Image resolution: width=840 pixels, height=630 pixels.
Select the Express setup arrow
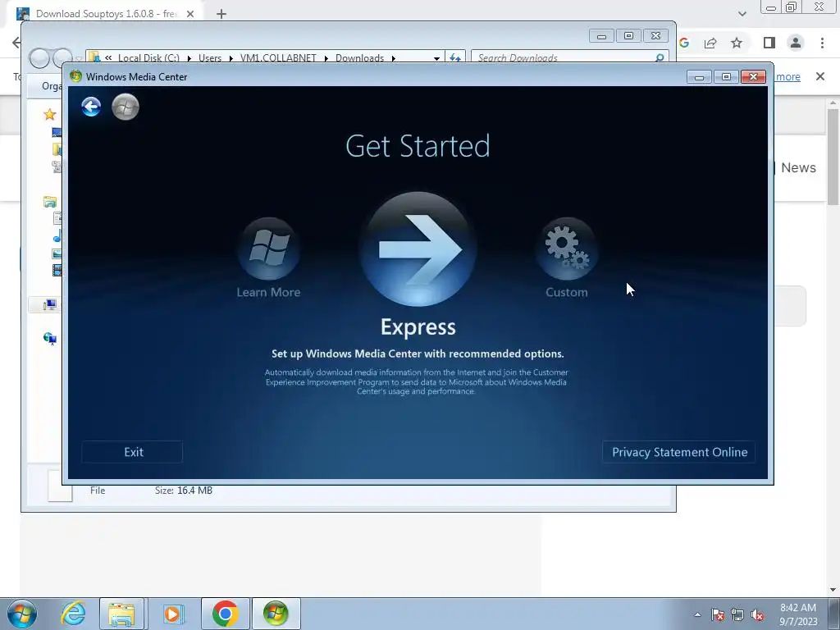418,249
